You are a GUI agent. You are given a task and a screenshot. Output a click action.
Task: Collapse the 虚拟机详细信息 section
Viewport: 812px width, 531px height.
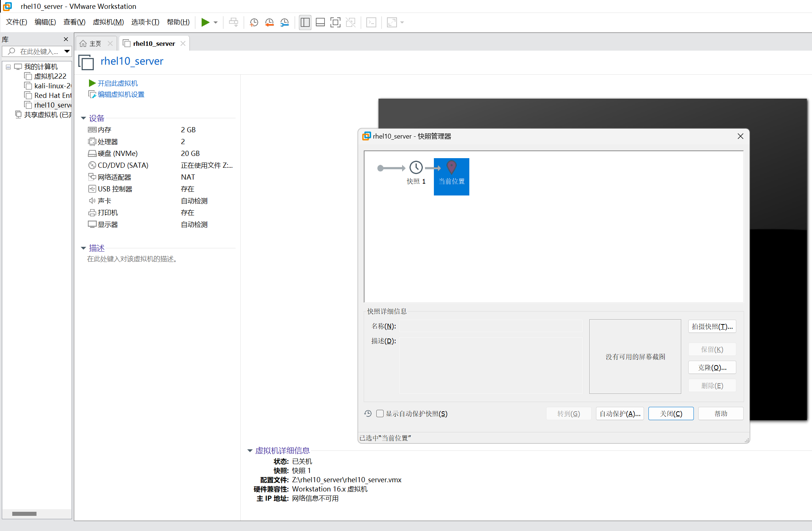[250, 451]
